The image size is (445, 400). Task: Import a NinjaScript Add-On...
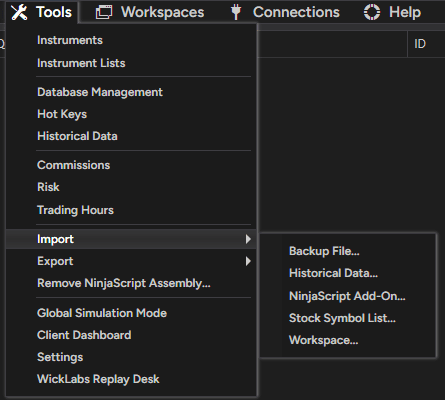point(348,296)
